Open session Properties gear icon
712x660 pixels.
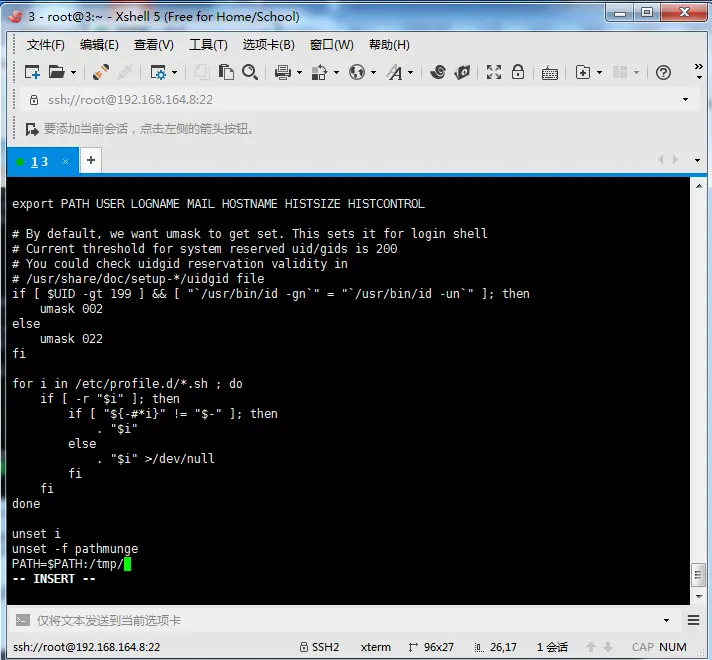(158, 72)
